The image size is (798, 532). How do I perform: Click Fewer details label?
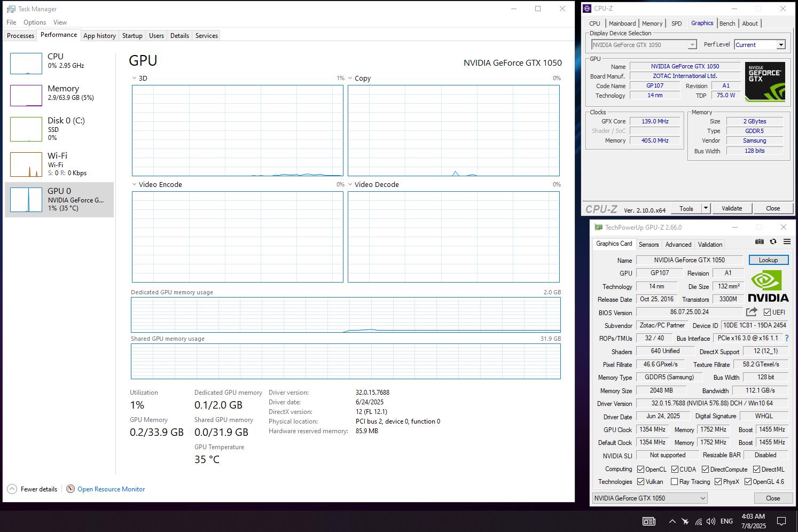[39, 489]
